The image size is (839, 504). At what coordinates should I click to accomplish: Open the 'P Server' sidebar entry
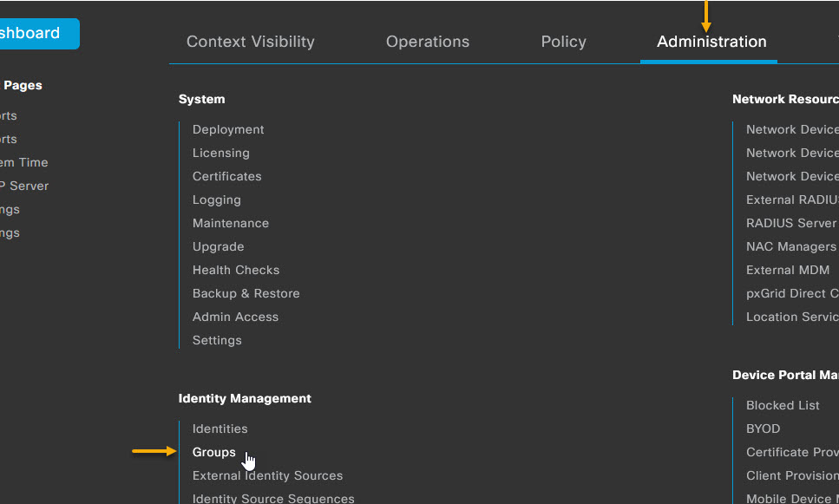24,187
